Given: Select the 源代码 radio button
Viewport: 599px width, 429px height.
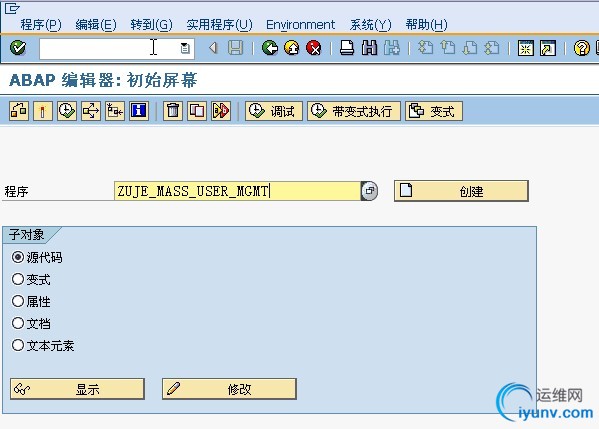Looking at the screenshot, I should (18, 257).
